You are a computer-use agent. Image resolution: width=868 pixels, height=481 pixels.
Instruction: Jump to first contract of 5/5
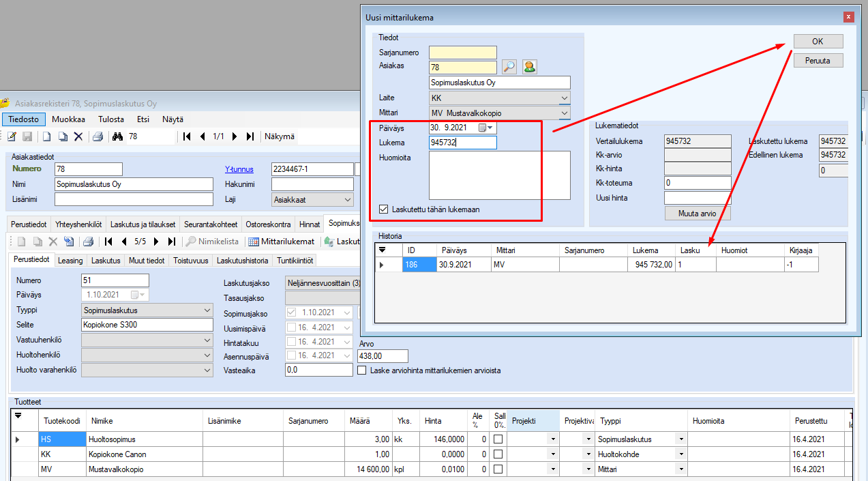click(108, 242)
